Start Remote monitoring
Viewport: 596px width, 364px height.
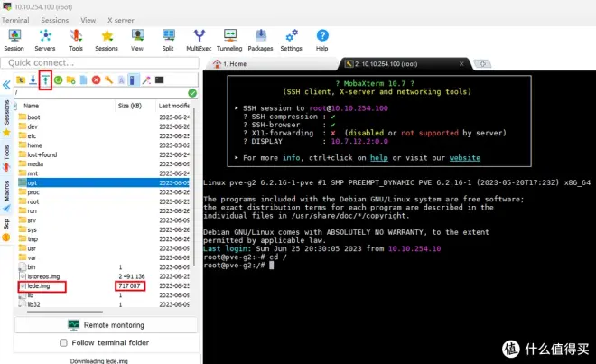pos(106,325)
